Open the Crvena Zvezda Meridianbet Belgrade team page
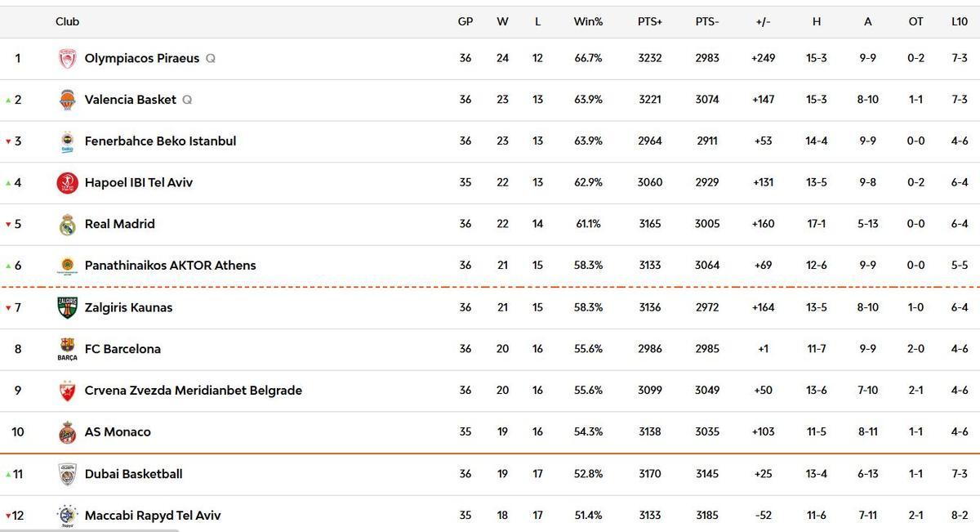Image resolution: width=980 pixels, height=532 pixels. [194, 390]
